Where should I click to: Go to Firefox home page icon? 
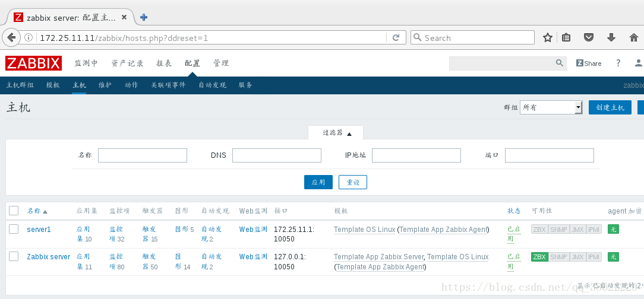pos(634,38)
